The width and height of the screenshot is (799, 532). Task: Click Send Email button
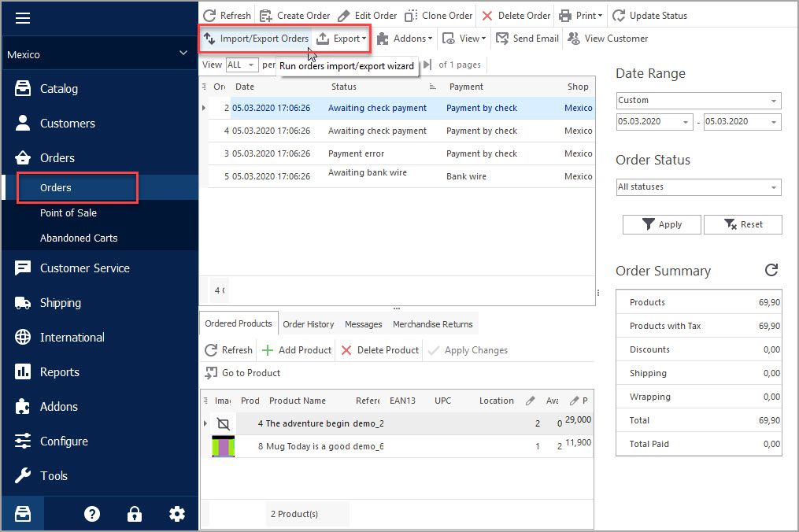[527, 39]
